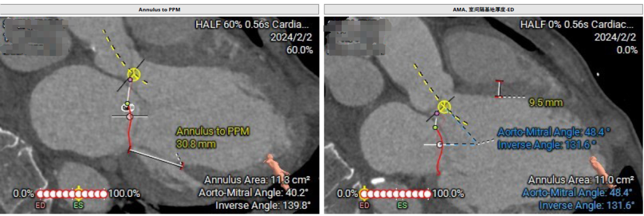
Task: Select the Annulus to PPM 30.8 mm label
Action: (213, 138)
